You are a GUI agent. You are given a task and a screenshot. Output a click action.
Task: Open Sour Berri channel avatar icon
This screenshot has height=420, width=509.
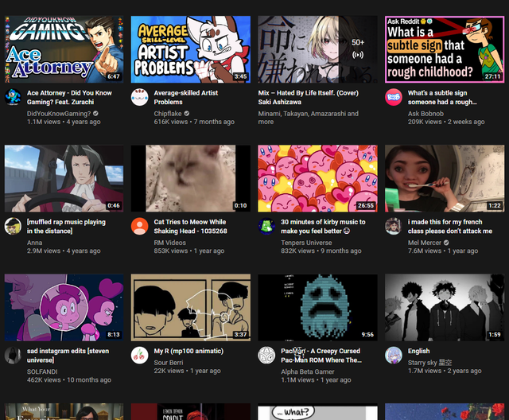(x=140, y=356)
